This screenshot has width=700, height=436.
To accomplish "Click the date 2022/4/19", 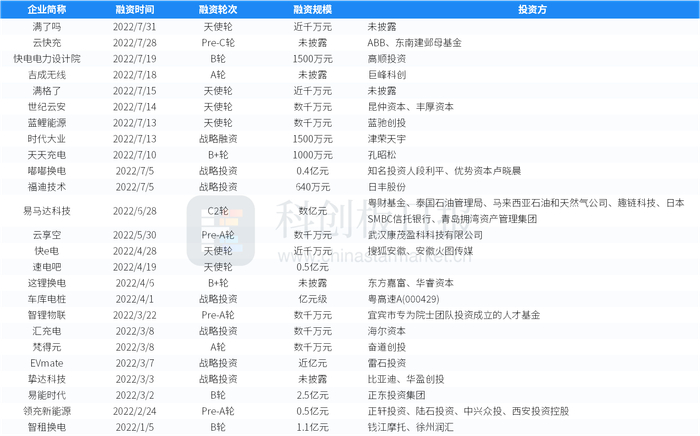I will click(134, 267).
